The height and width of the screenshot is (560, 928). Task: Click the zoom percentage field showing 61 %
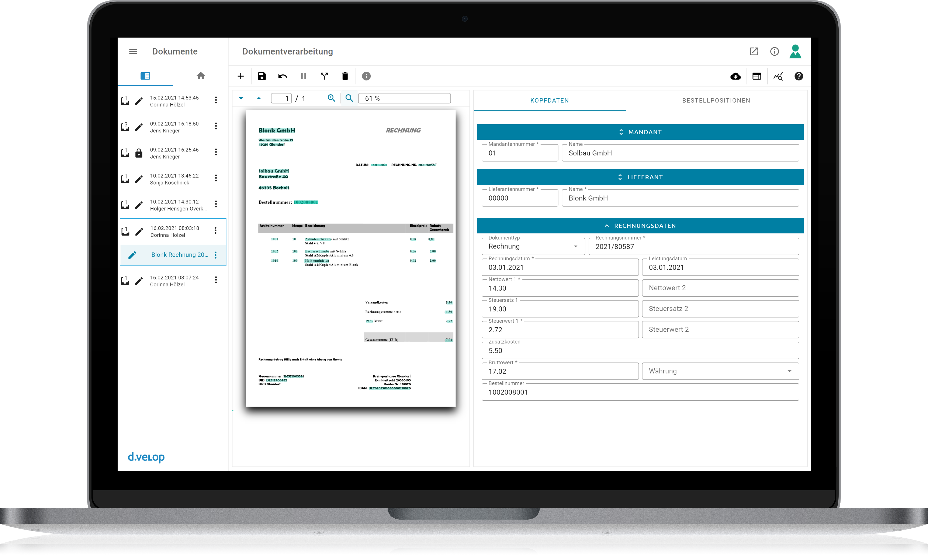click(405, 99)
